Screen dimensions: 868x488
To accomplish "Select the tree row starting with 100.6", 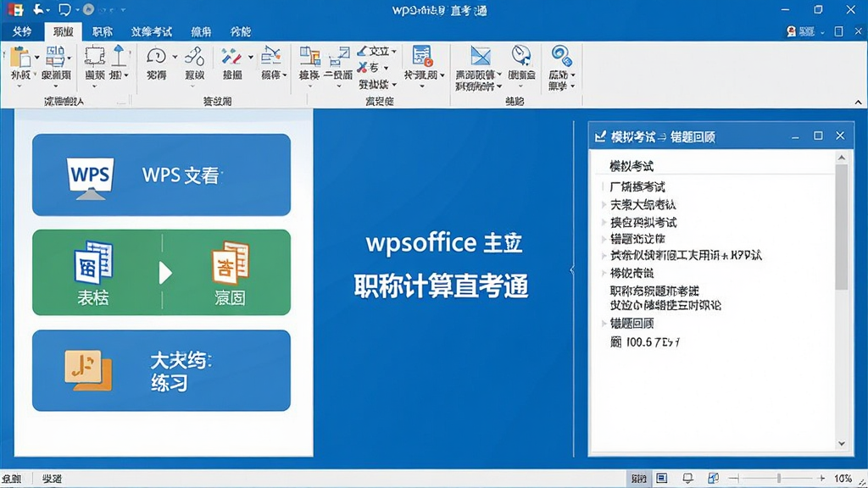I will [x=644, y=342].
